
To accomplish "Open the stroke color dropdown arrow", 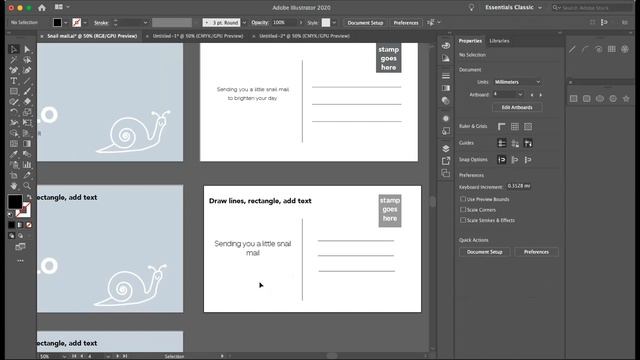I will coord(85,23).
